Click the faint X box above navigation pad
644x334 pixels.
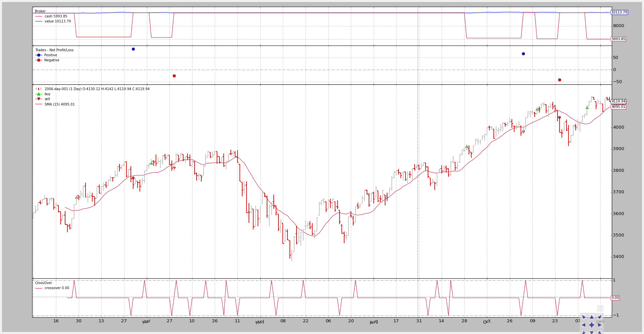pyautogui.click(x=600, y=308)
